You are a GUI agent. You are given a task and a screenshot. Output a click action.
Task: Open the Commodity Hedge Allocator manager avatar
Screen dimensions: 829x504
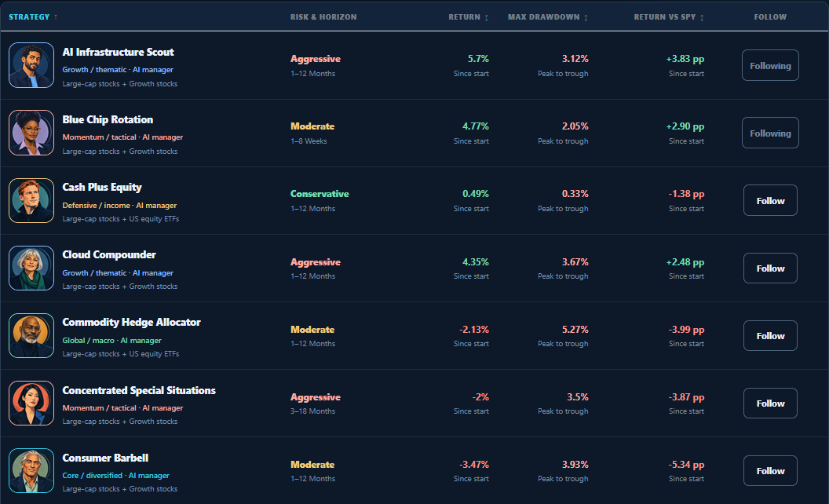(x=31, y=336)
